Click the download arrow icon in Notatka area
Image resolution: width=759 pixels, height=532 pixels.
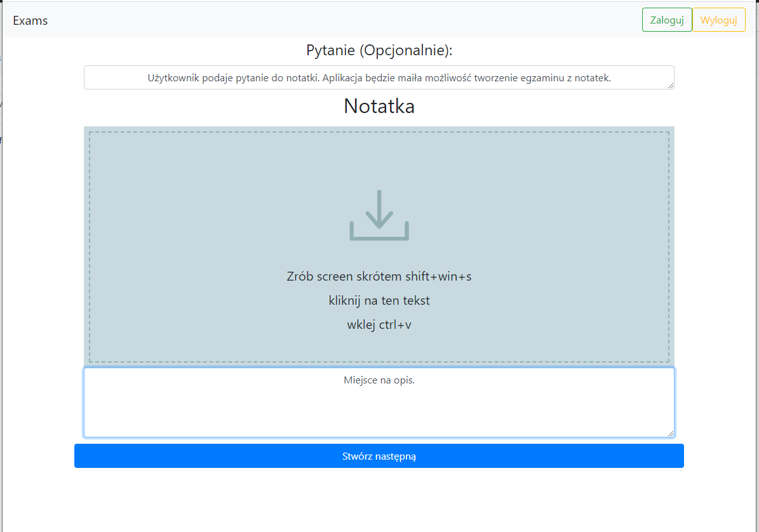(379, 216)
